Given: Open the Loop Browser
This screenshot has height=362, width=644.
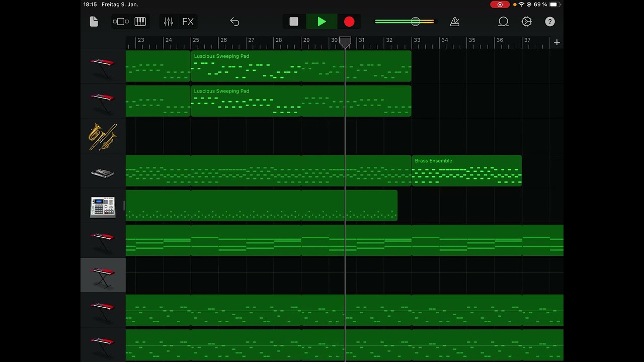Looking at the screenshot, I should coord(503,22).
